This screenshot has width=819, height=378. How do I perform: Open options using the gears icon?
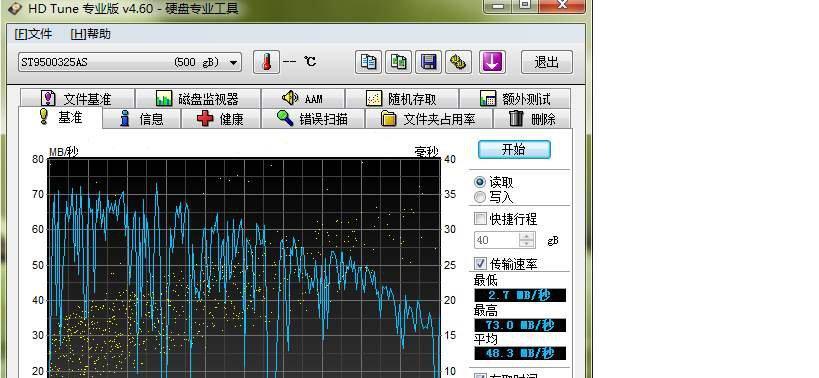pyautogui.click(x=459, y=62)
